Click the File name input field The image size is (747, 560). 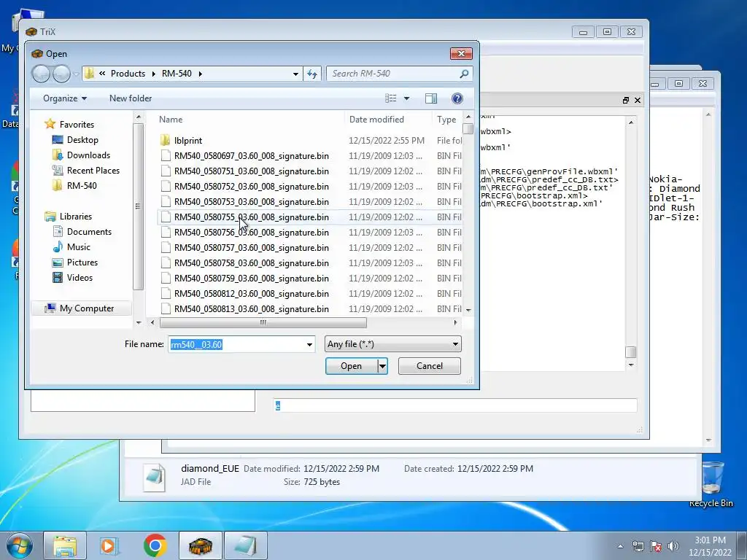pos(237,344)
